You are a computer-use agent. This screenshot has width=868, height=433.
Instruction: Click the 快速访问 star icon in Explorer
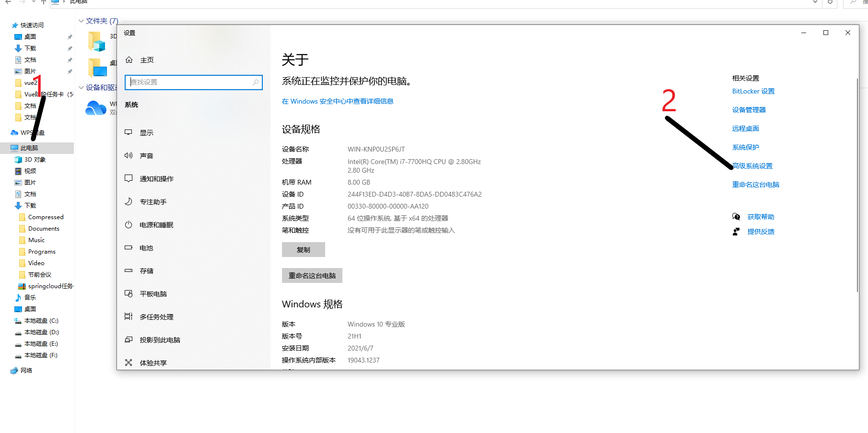point(15,25)
